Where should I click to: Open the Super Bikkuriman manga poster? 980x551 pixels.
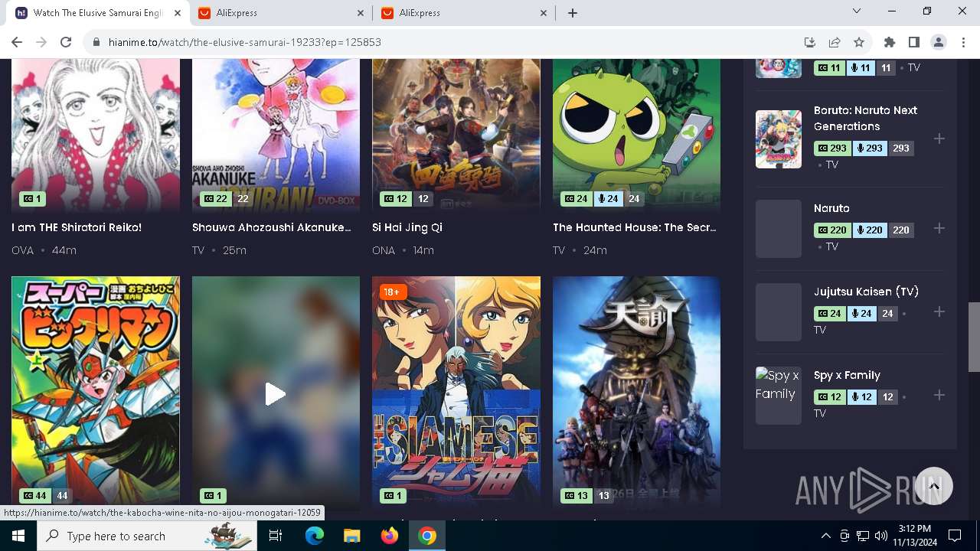(96, 393)
